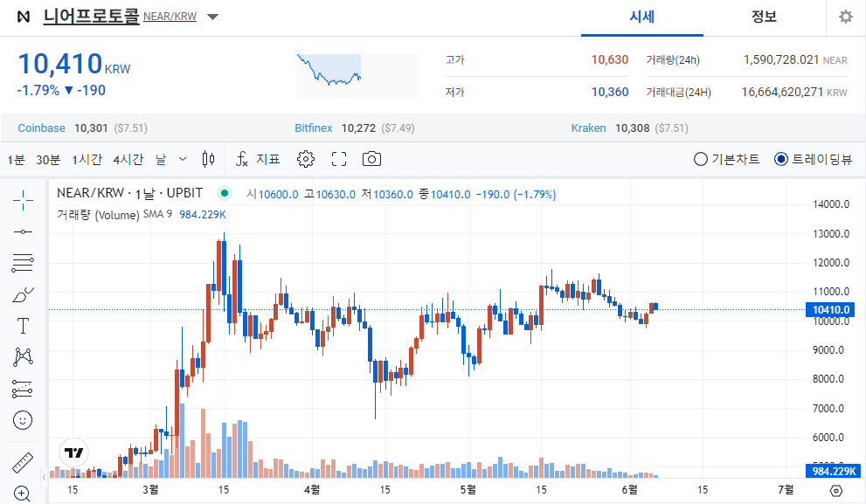Select the crosshair cursor tool
The height and width of the screenshot is (504, 866).
pyautogui.click(x=22, y=200)
